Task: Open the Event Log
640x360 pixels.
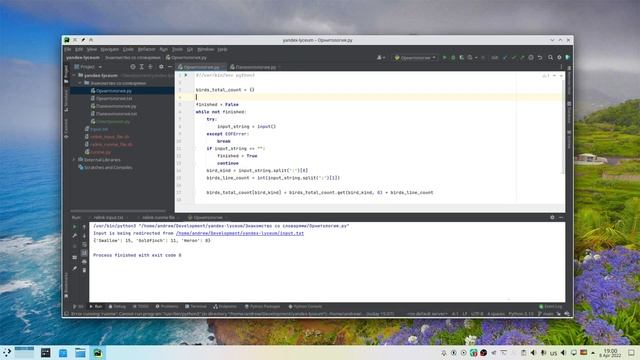Action: point(551,307)
